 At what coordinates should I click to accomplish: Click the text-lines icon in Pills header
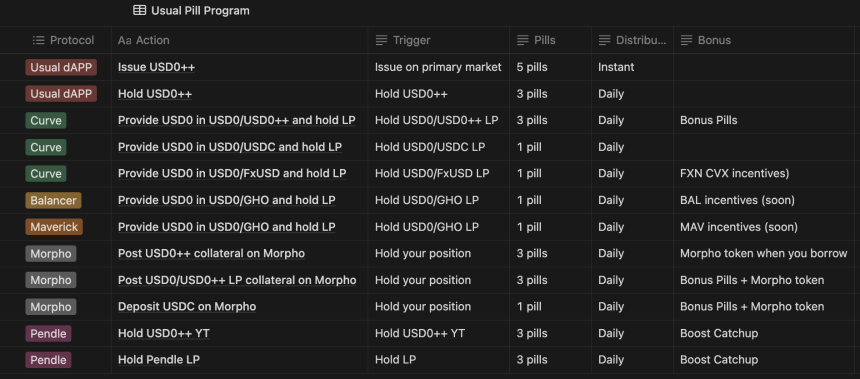tap(523, 40)
